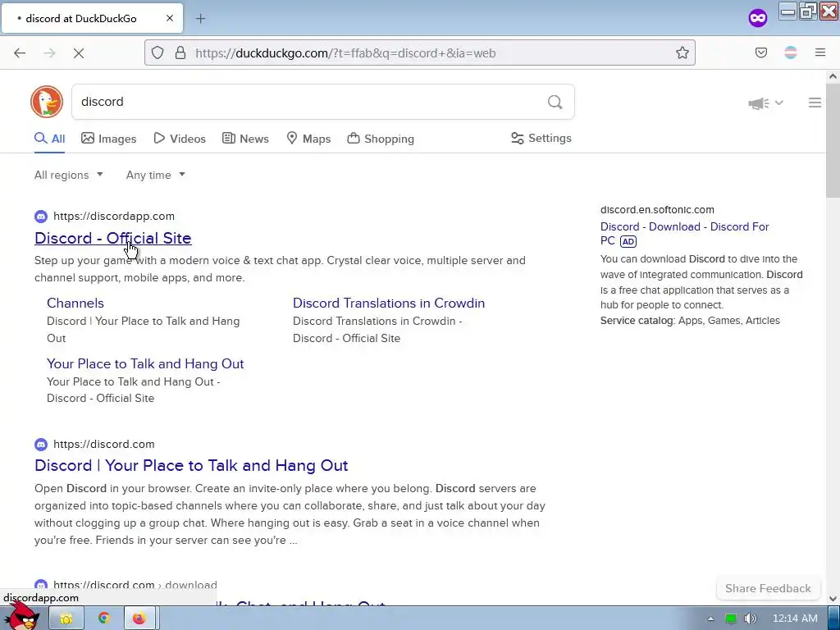Open the Pocket save icon in toolbar
The height and width of the screenshot is (630, 840).
coord(760,52)
